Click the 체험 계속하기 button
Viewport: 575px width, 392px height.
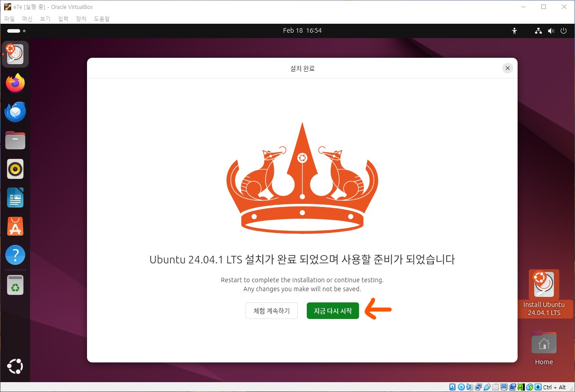coord(272,311)
